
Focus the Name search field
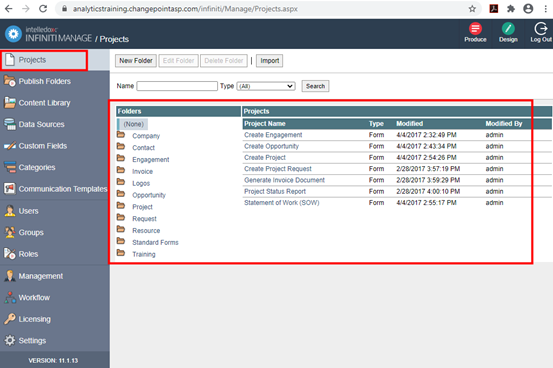click(177, 86)
